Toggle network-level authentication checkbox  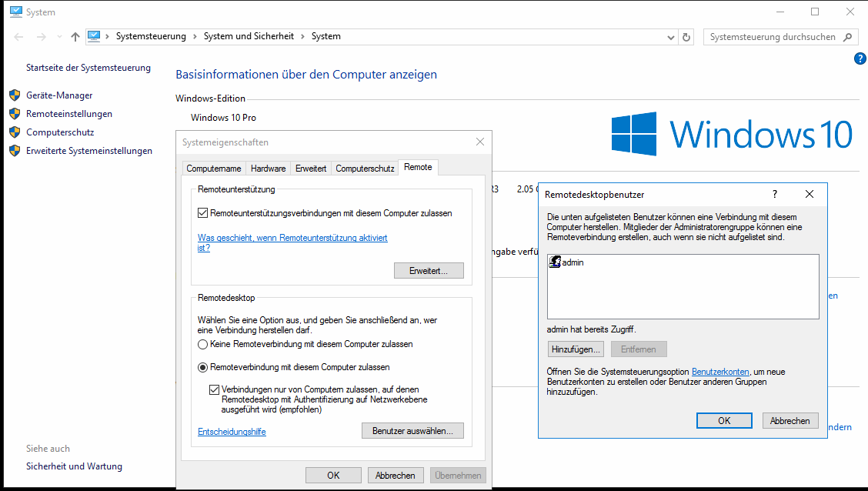click(214, 389)
